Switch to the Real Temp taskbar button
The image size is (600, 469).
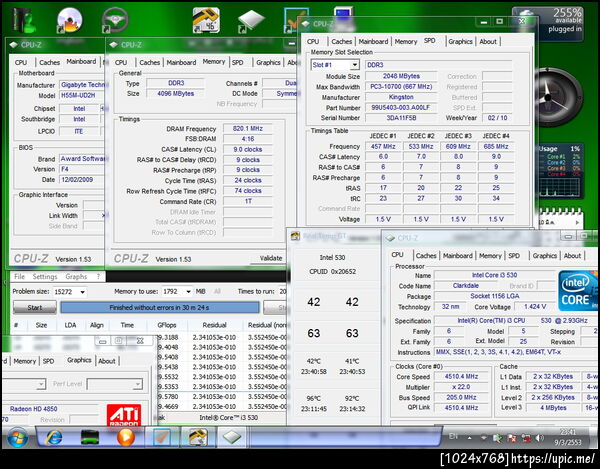198,437
